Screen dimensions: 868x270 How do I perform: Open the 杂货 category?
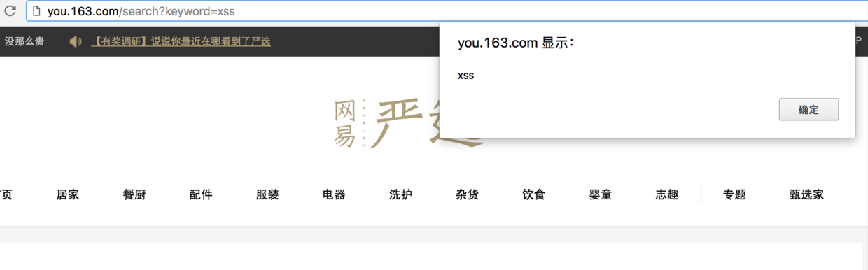pyautogui.click(x=467, y=194)
